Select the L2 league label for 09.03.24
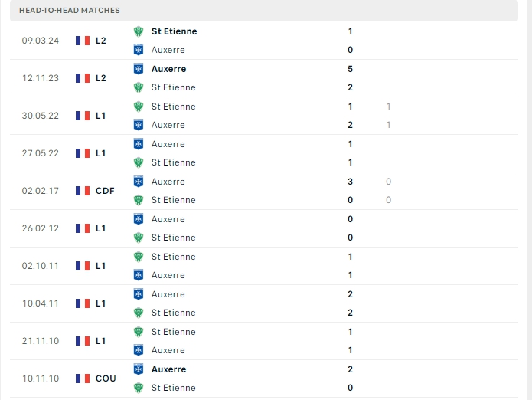 click(x=101, y=41)
